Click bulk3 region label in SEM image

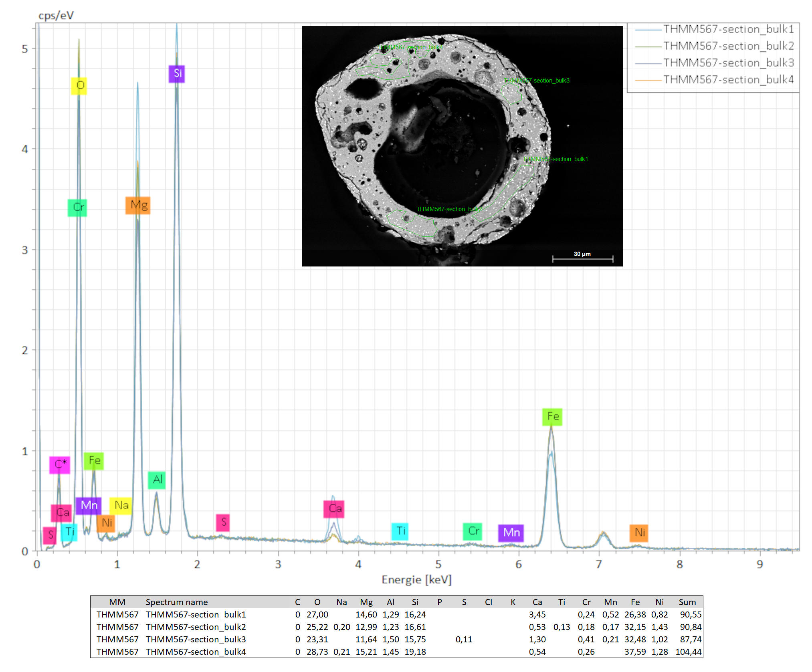pyautogui.click(x=537, y=81)
